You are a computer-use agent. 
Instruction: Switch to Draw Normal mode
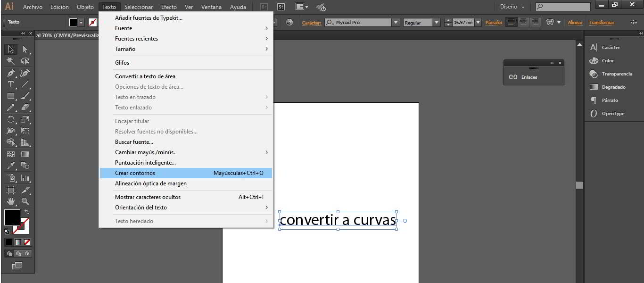[x=9, y=254]
